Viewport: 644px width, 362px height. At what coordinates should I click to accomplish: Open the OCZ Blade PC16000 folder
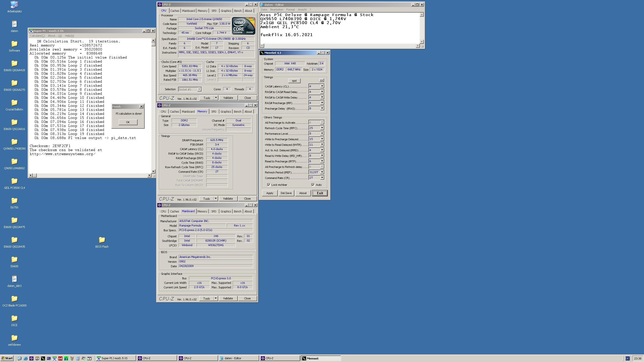[14, 301]
